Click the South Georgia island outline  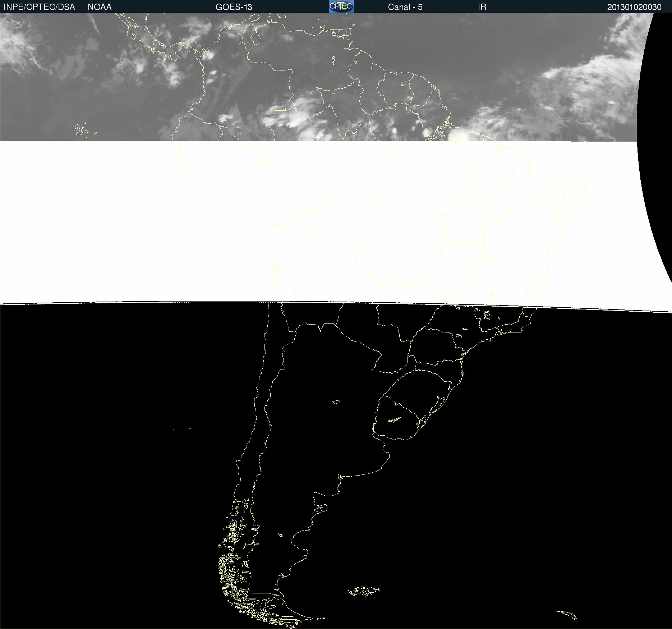(567, 615)
